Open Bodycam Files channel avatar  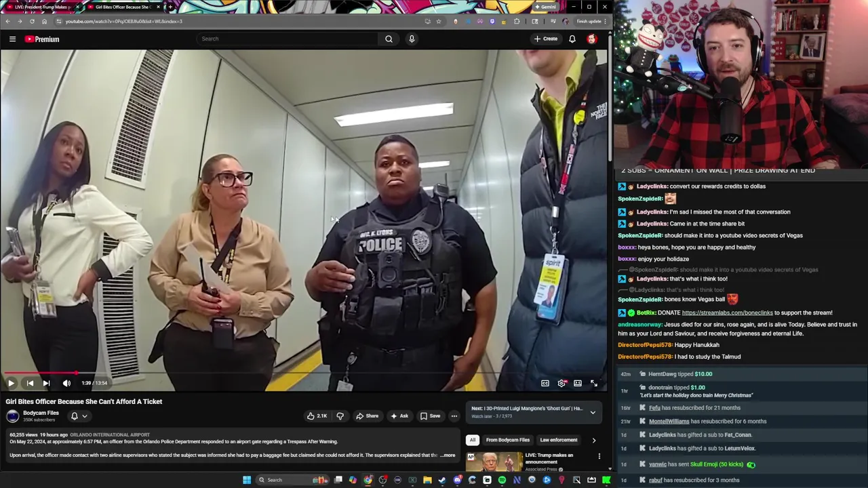12,416
